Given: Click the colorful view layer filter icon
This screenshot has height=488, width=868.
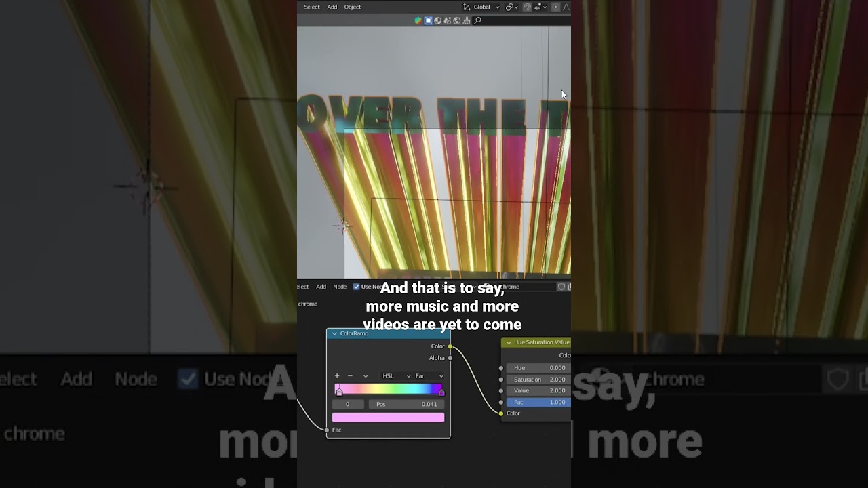Looking at the screenshot, I should (418, 21).
